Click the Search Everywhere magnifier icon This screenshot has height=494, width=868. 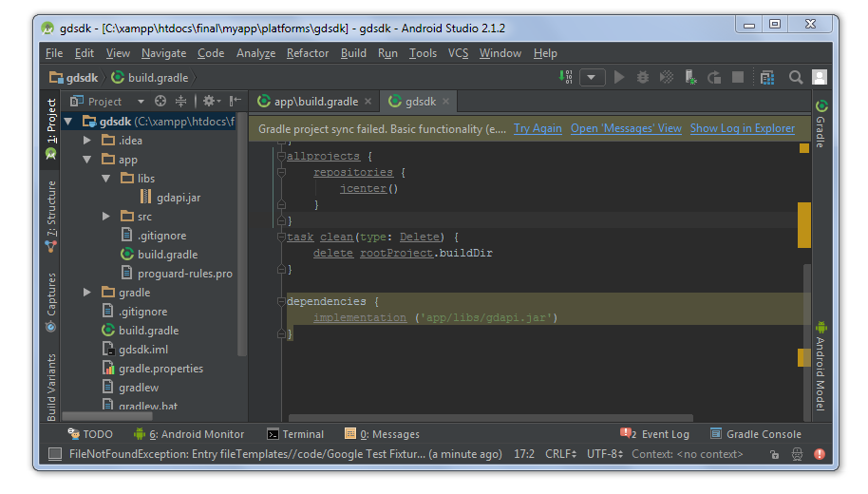tap(796, 78)
